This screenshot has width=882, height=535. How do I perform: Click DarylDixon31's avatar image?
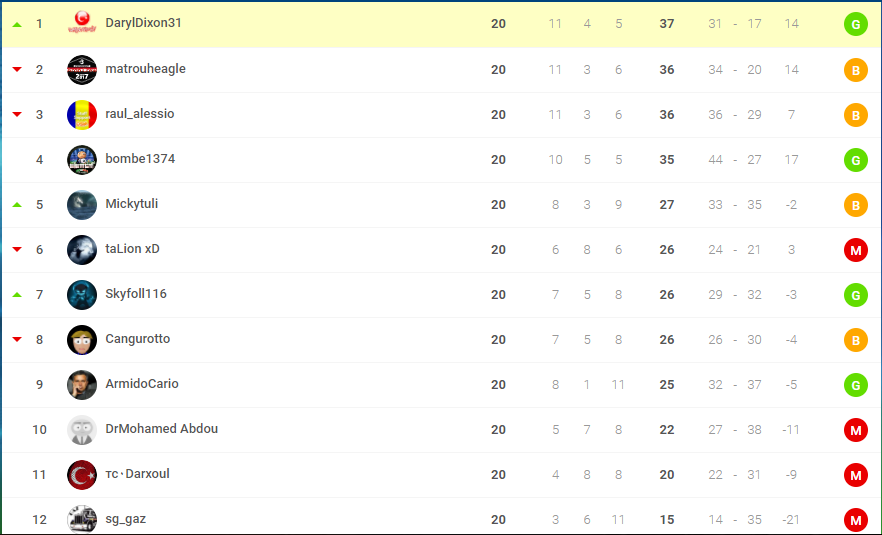(x=82, y=23)
